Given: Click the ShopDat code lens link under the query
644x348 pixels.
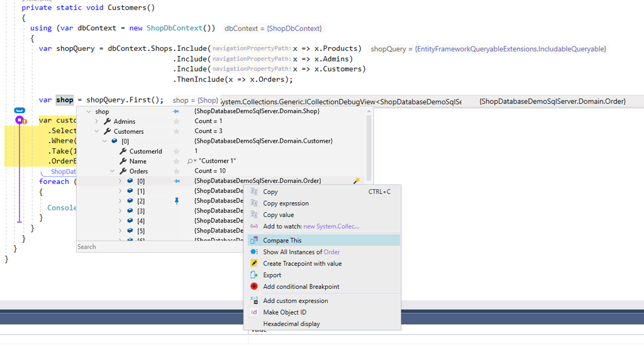Looking at the screenshot, I should (63, 171).
